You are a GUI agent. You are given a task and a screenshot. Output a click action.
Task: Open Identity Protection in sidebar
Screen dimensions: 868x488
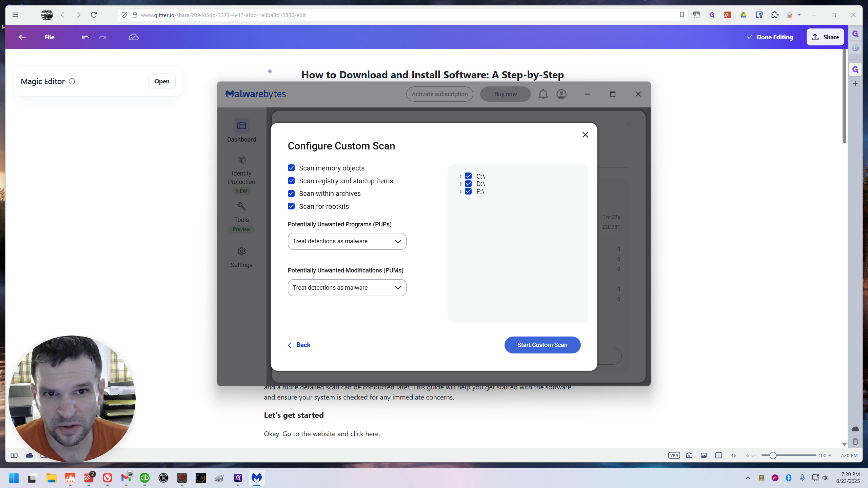point(241,174)
